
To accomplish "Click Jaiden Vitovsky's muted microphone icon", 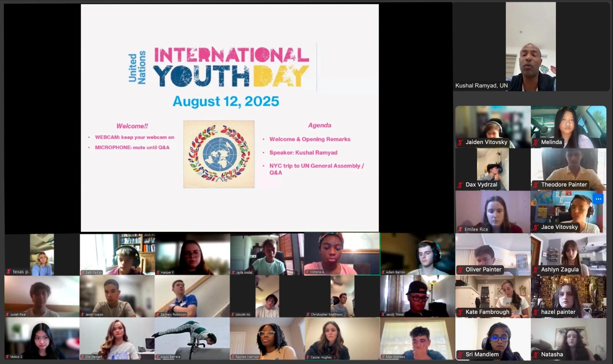I will click(x=460, y=142).
